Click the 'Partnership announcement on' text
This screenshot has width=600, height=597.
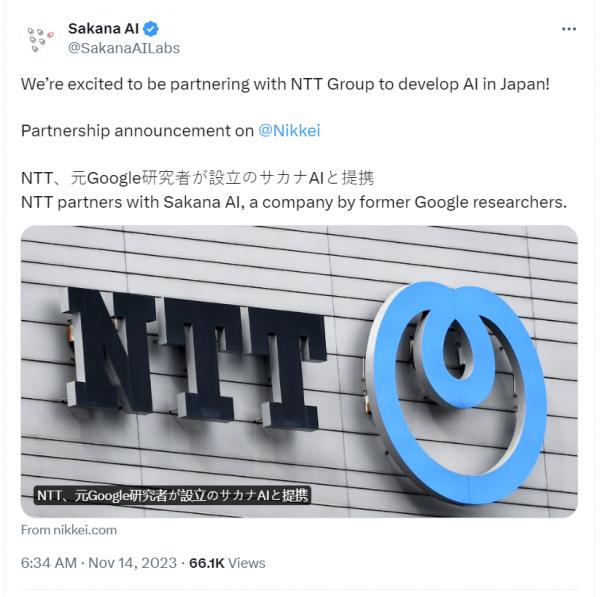click(x=137, y=131)
